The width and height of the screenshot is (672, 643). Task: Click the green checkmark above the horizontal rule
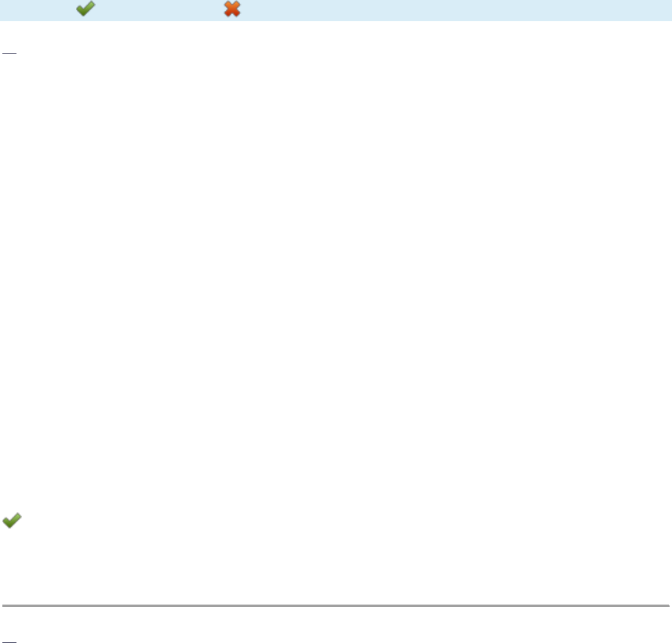coord(12,521)
